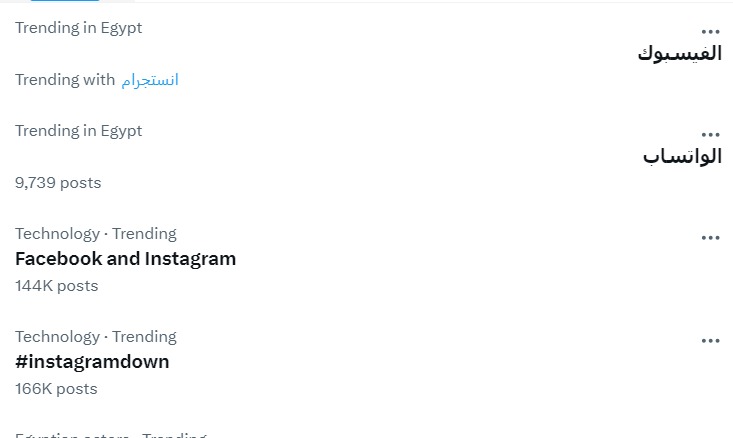Click the Trending with text

[x=65, y=80]
